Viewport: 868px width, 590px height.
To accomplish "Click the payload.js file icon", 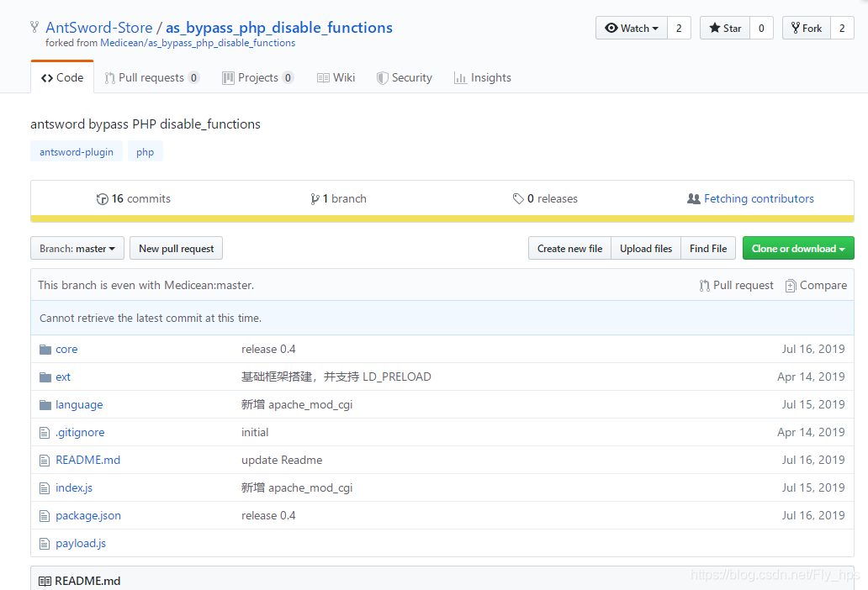I will (45, 544).
